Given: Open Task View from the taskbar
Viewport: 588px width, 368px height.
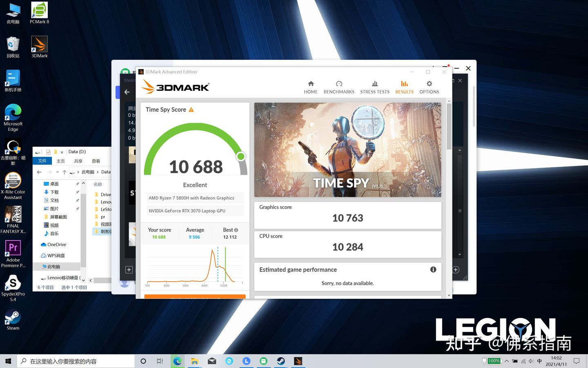Looking at the screenshot, I should [160, 361].
